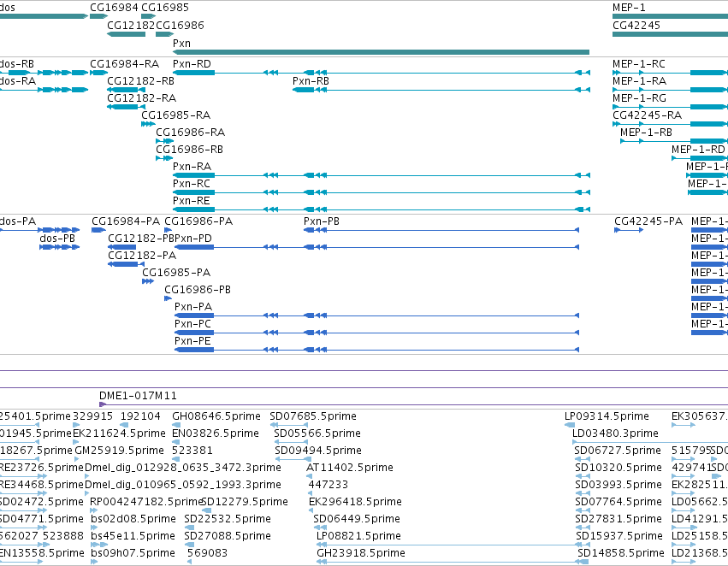
Task: Click protein CG42245-PA
Action: pos(629,230)
